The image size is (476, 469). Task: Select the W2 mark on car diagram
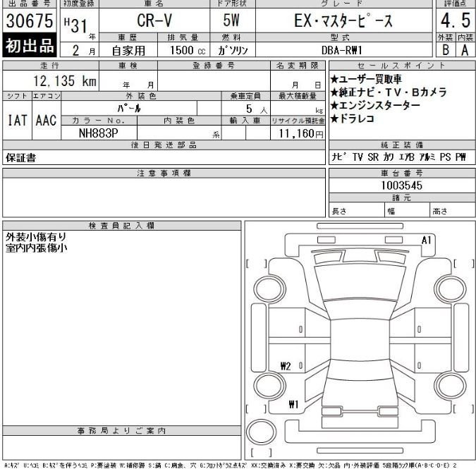pos(286,366)
